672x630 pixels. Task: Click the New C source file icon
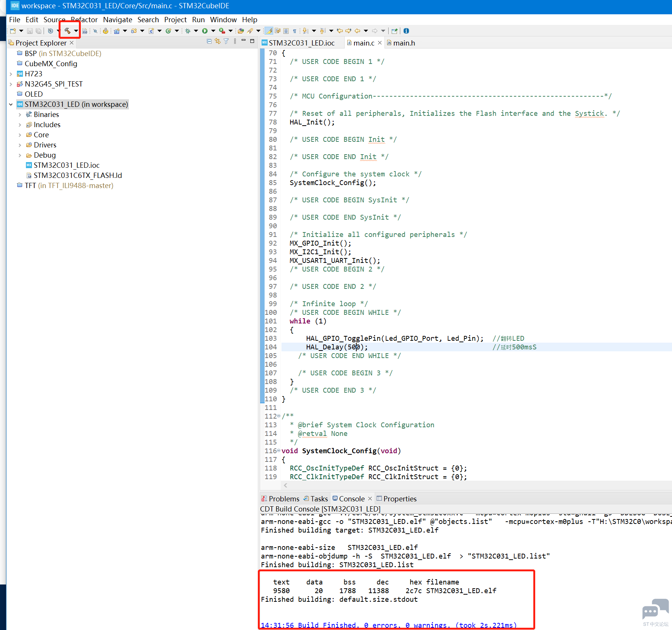tap(151, 31)
